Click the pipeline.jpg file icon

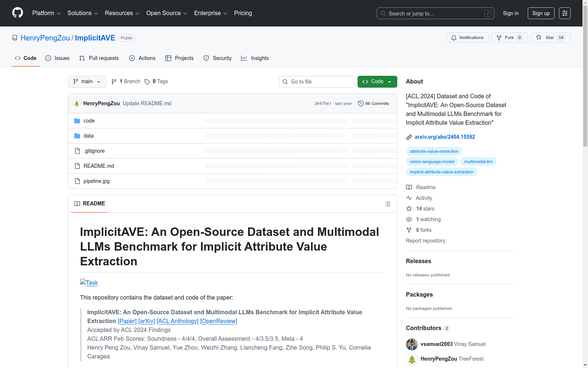(77, 181)
